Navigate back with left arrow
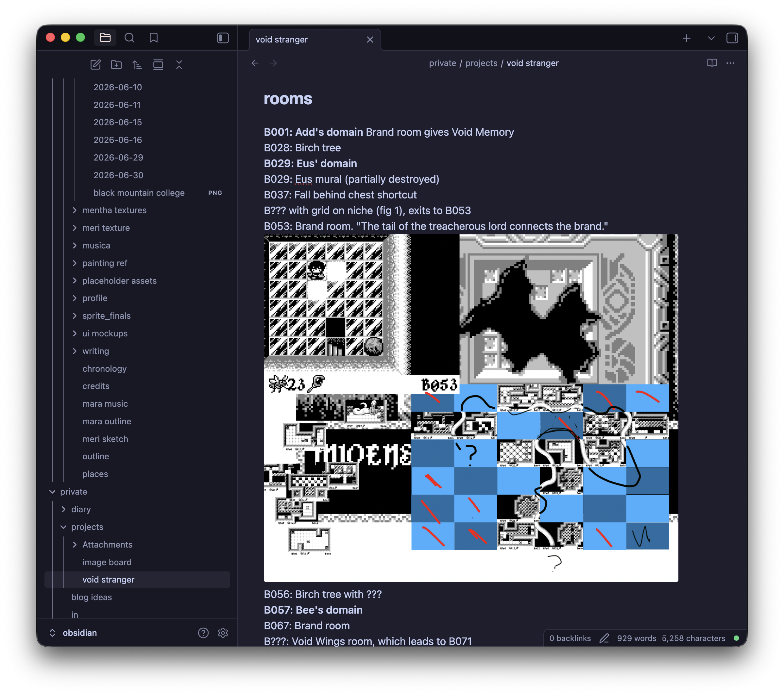The height and width of the screenshot is (695, 784). click(255, 63)
